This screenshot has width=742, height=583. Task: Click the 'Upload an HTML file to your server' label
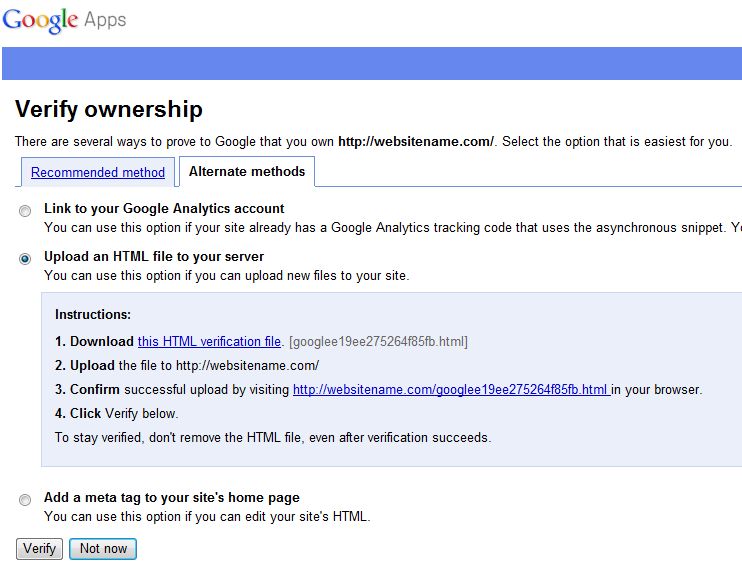click(154, 256)
